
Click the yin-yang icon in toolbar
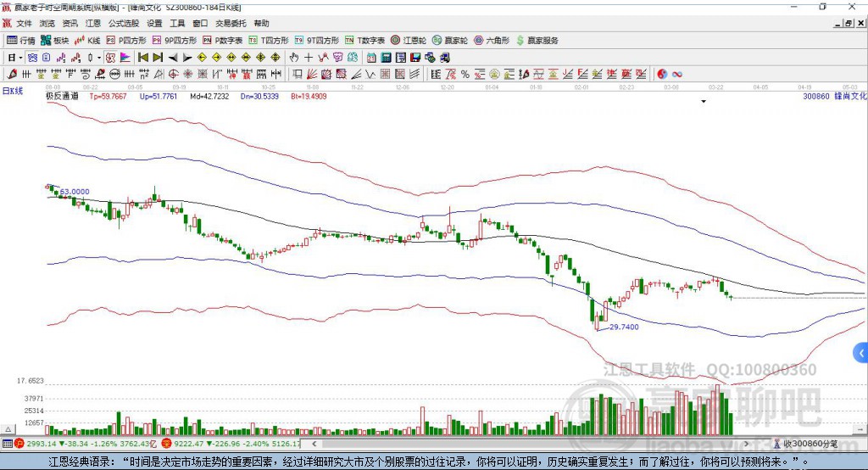pos(662,75)
